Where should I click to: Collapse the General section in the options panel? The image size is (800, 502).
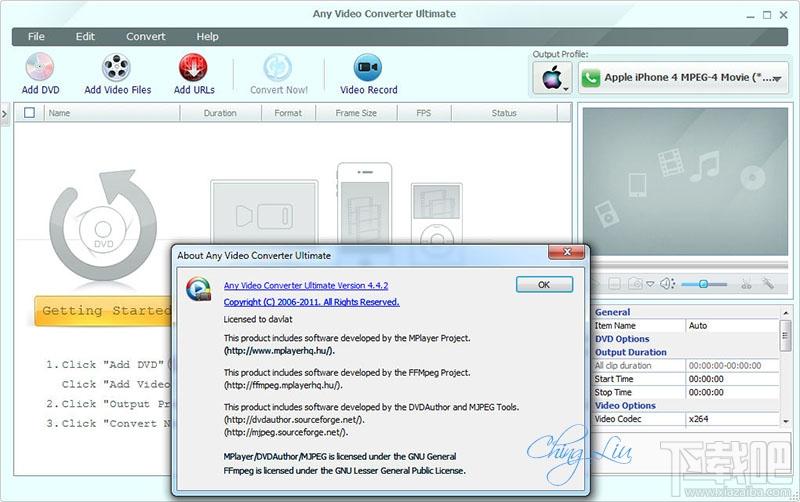(x=612, y=312)
